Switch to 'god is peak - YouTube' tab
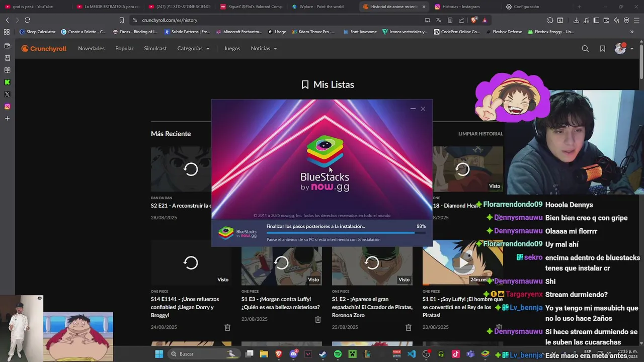Image resolution: width=644 pixels, height=362 pixels. point(33,7)
